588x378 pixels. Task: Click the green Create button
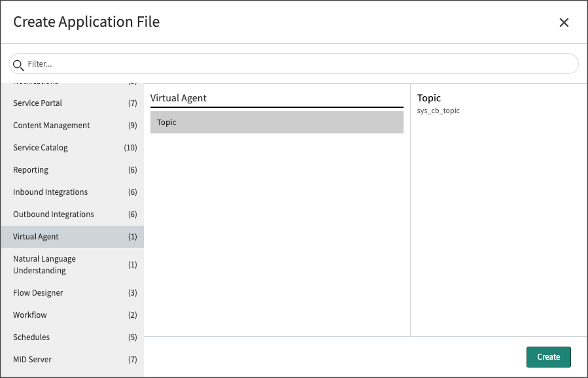coord(548,357)
